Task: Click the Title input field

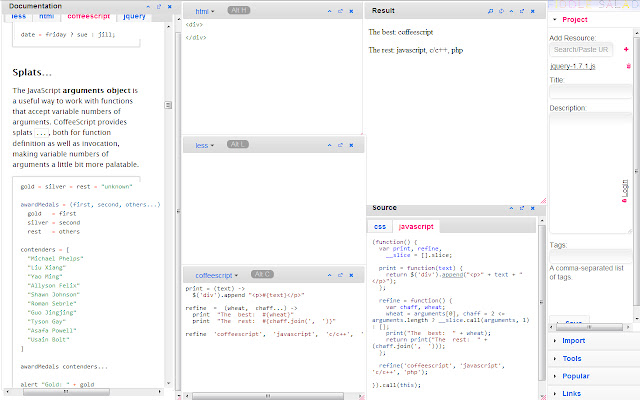Action: tap(590, 92)
